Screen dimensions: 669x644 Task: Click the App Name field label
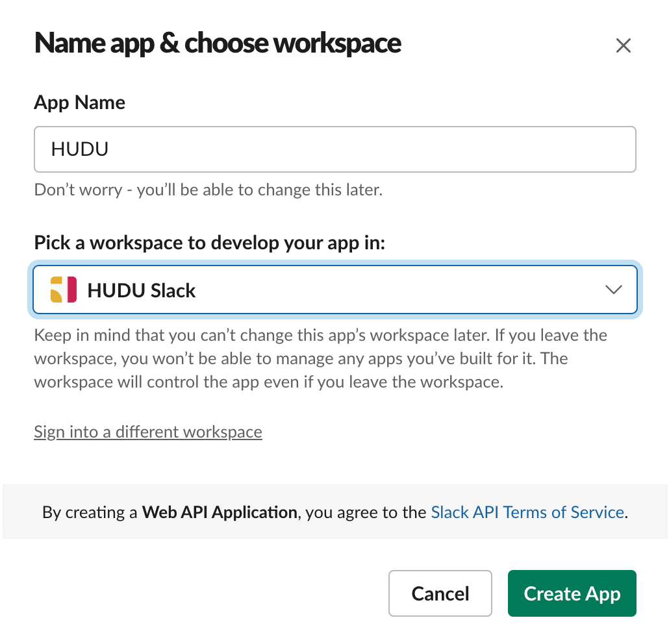click(x=79, y=103)
